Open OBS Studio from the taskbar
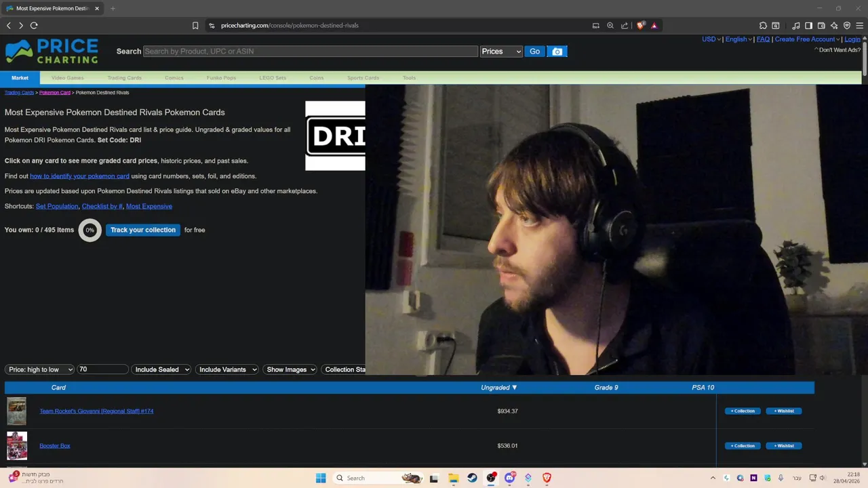This screenshot has height=488, width=868. point(491,478)
